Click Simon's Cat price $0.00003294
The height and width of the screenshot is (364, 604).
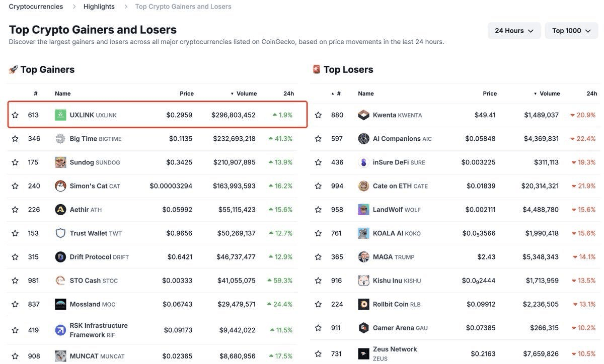(x=171, y=186)
